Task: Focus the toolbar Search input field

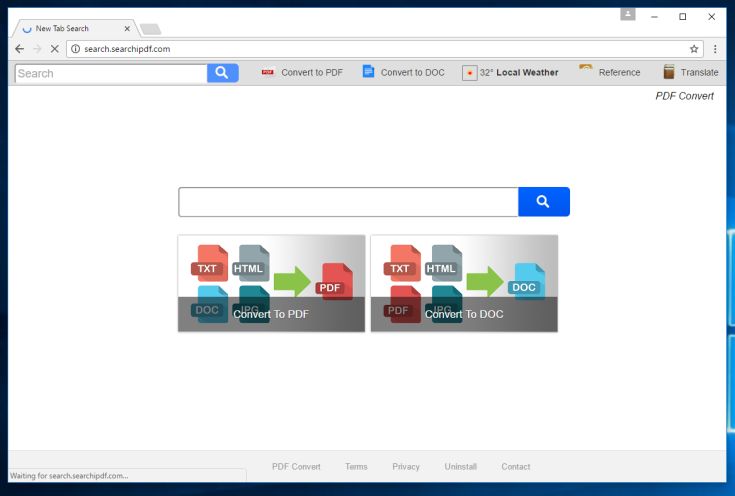Action: 111,73
